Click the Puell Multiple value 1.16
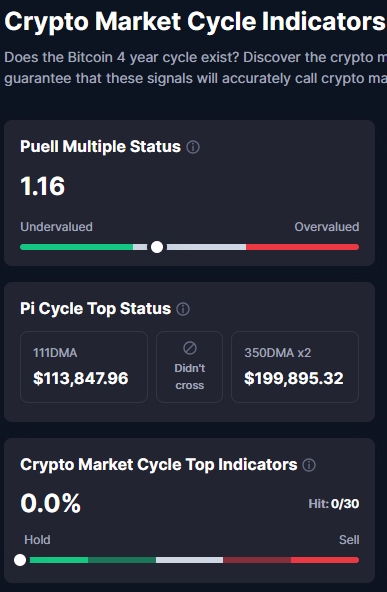 point(43,186)
